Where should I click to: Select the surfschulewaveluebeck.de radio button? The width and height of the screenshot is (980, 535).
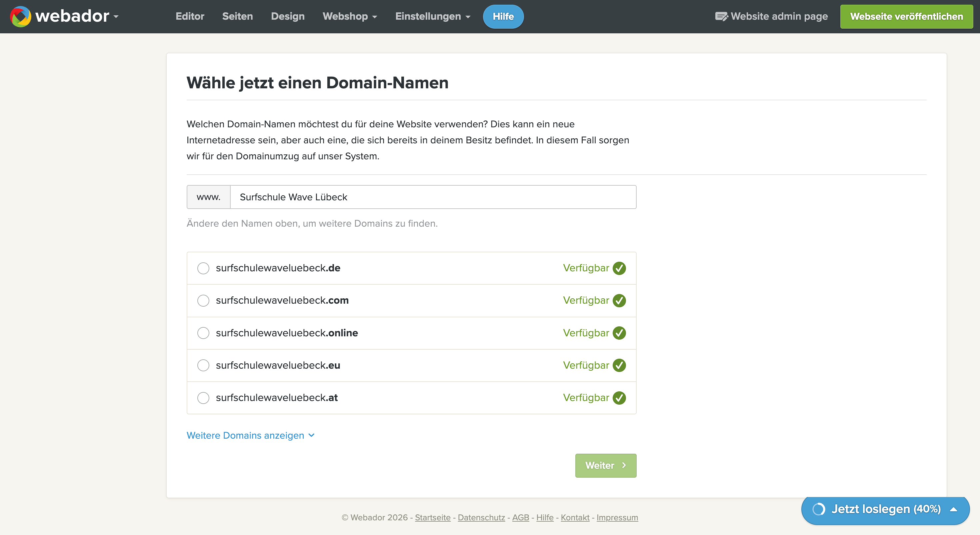click(203, 268)
